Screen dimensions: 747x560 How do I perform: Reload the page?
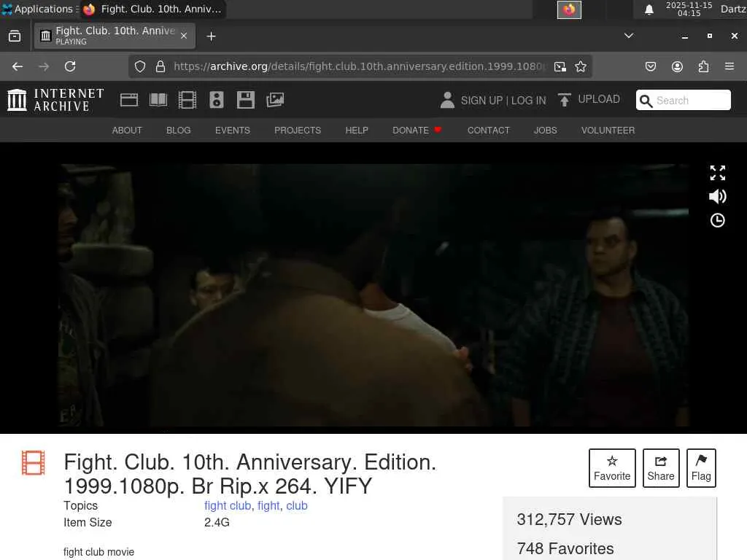pos(70,66)
